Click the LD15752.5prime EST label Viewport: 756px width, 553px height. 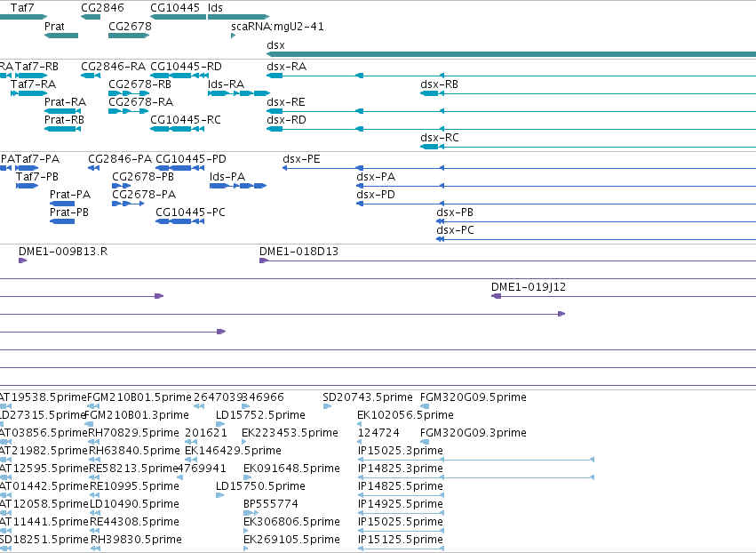click(260, 415)
